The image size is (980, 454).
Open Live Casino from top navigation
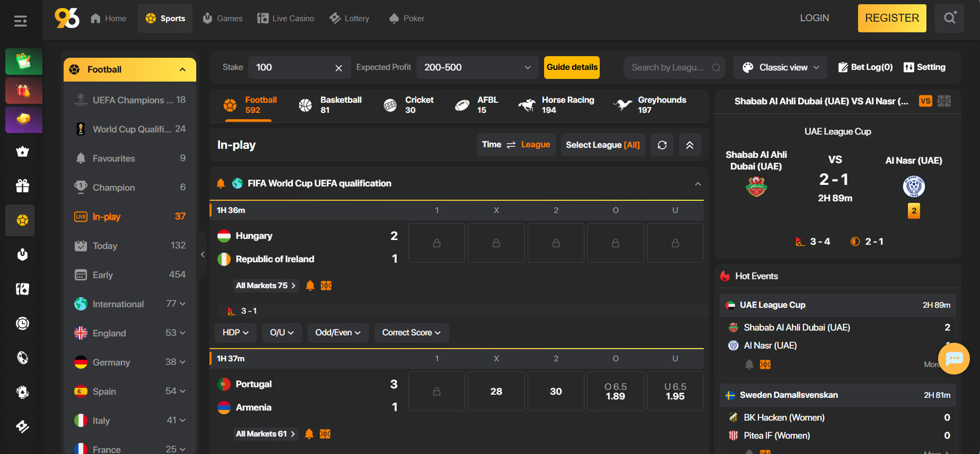click(x=286, y=19)
